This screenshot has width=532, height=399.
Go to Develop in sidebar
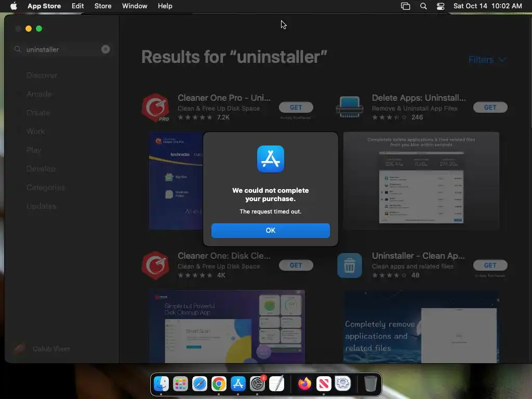pyautogui.click(x=41, y=169)
